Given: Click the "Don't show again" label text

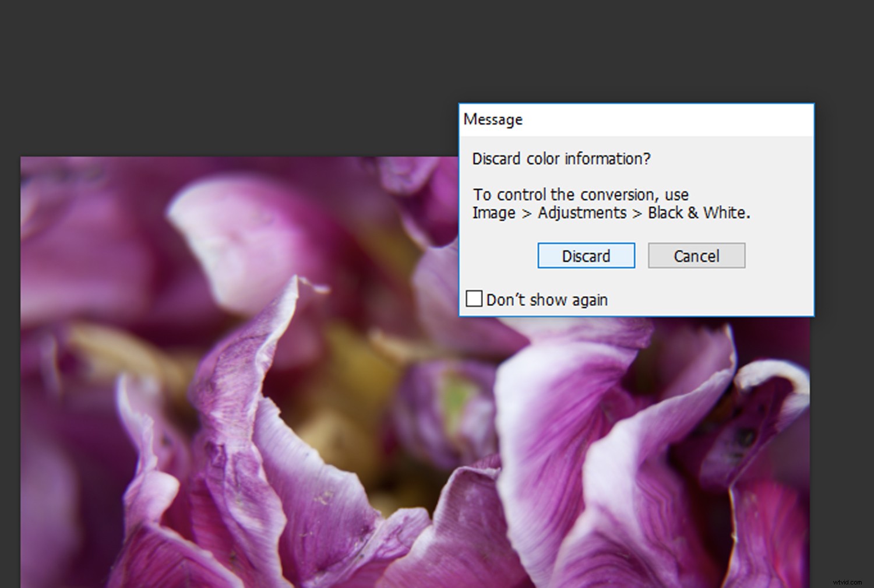Looking at the screenshot, I should [x=547, y=300].
